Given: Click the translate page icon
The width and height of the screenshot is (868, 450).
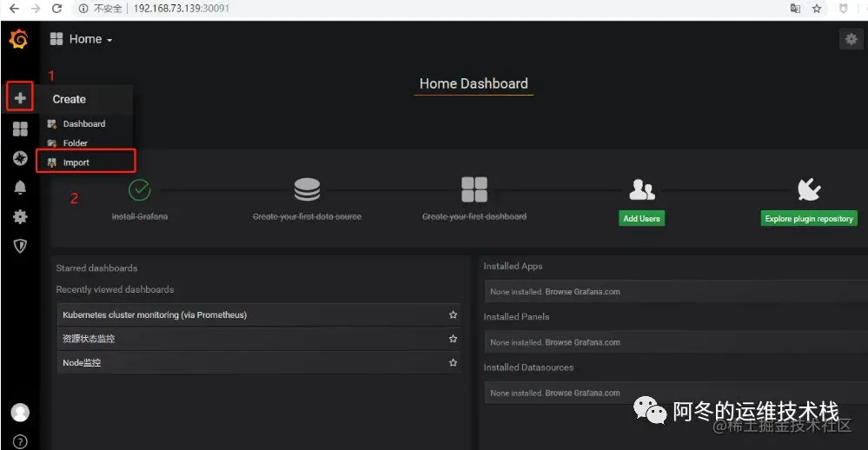Looking at the screenshot, I should click(x=795, y=9).
